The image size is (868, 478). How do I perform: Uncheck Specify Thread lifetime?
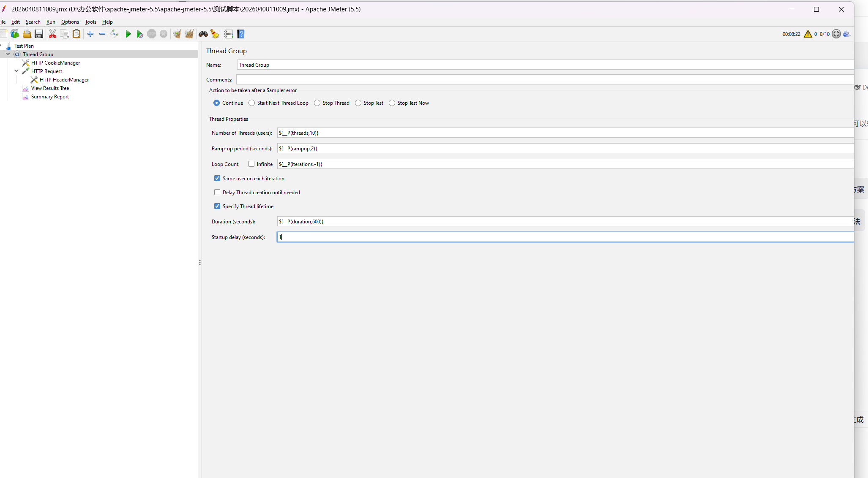click(217, 206)
